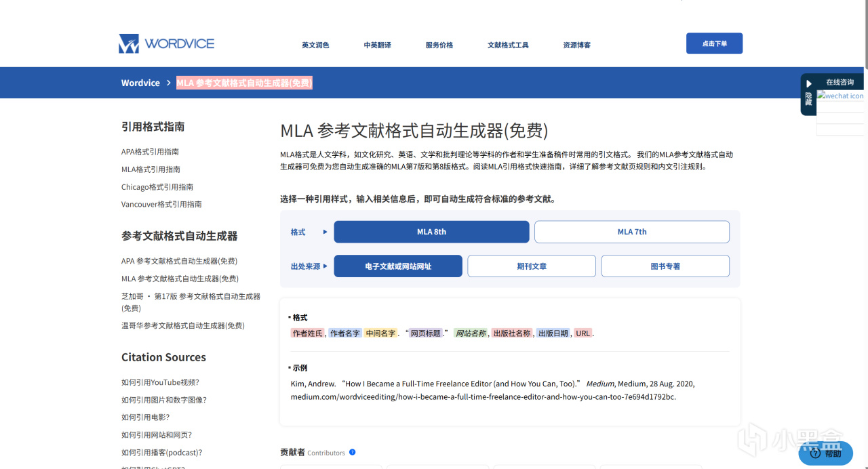The width and height of the screenshot is (868, 469).
Task: Click the page's vertical scrollbar
Action: point(865,34)
